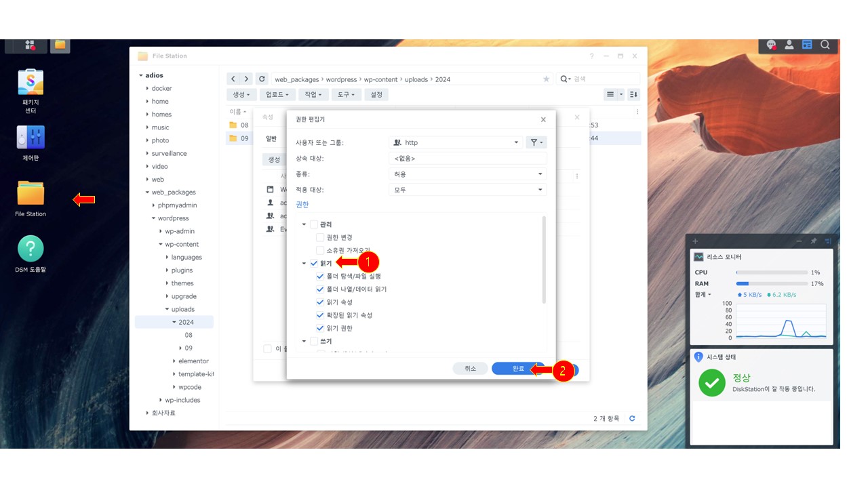The width and height of the screenshot is (868, 488).
Task: Click the DSM search magnifier icon in the top bar
Action: point(825,45)
